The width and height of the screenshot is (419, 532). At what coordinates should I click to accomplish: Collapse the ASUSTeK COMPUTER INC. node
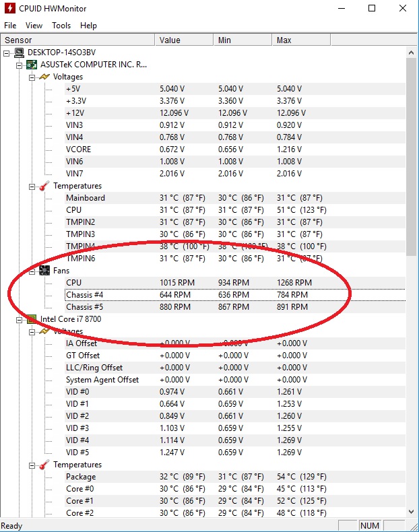(19, 65)
